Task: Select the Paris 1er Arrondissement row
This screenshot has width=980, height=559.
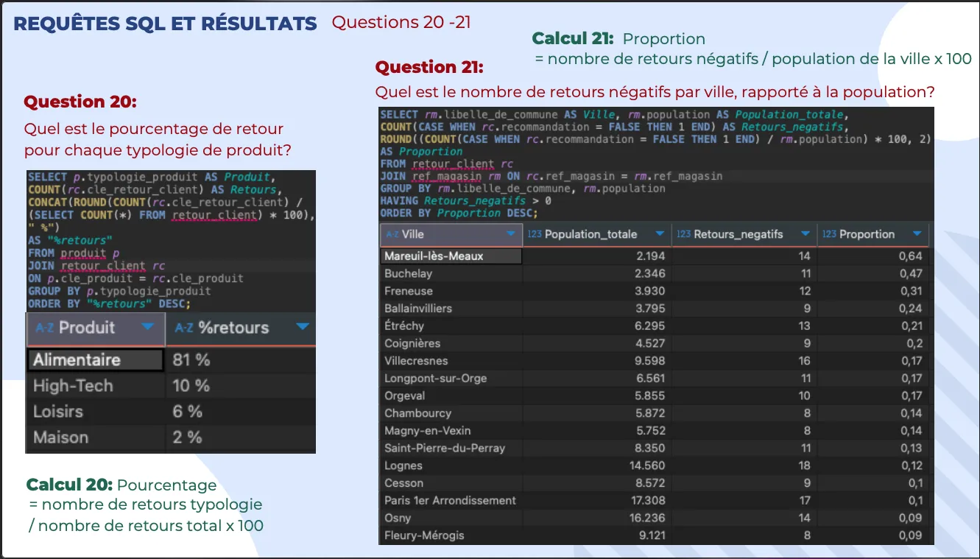Action: [450, 500]
